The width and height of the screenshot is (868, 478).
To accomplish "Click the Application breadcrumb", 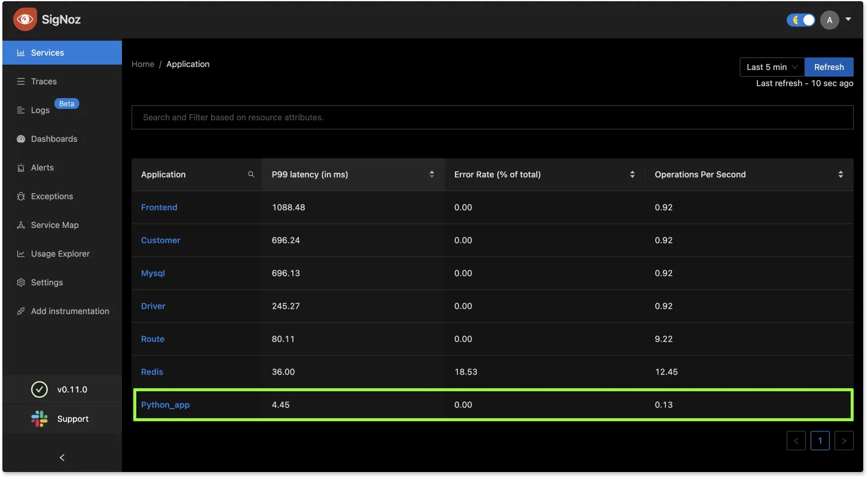I will (x=188, y=64).
